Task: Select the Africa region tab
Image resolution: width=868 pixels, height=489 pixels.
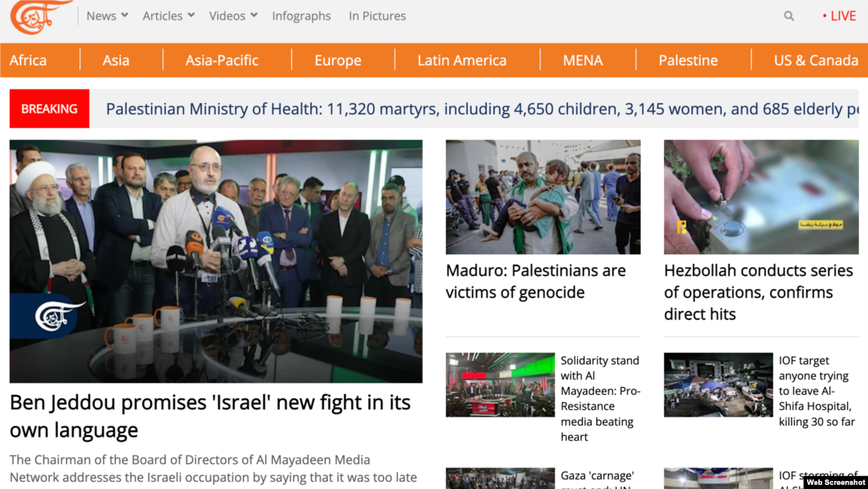Action: 28,60
